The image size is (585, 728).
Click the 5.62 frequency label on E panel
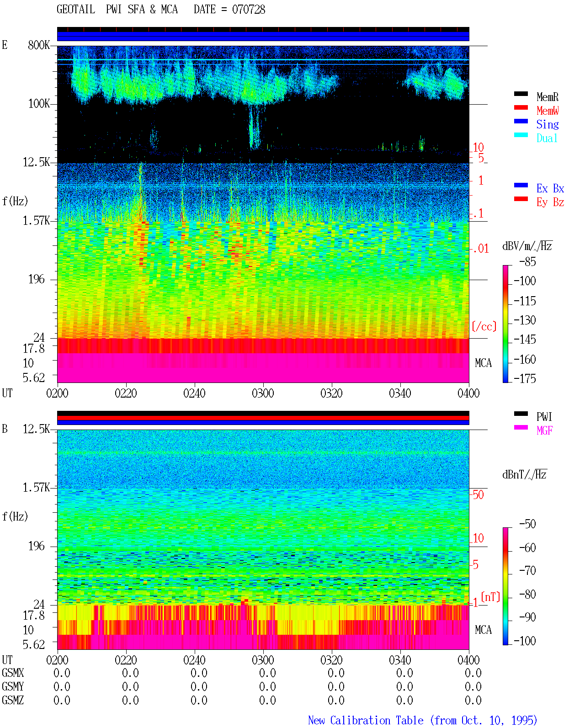(34, 377)
